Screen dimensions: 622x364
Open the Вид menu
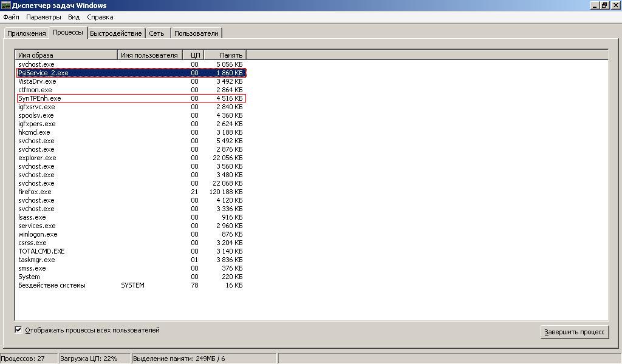[73, 17]
